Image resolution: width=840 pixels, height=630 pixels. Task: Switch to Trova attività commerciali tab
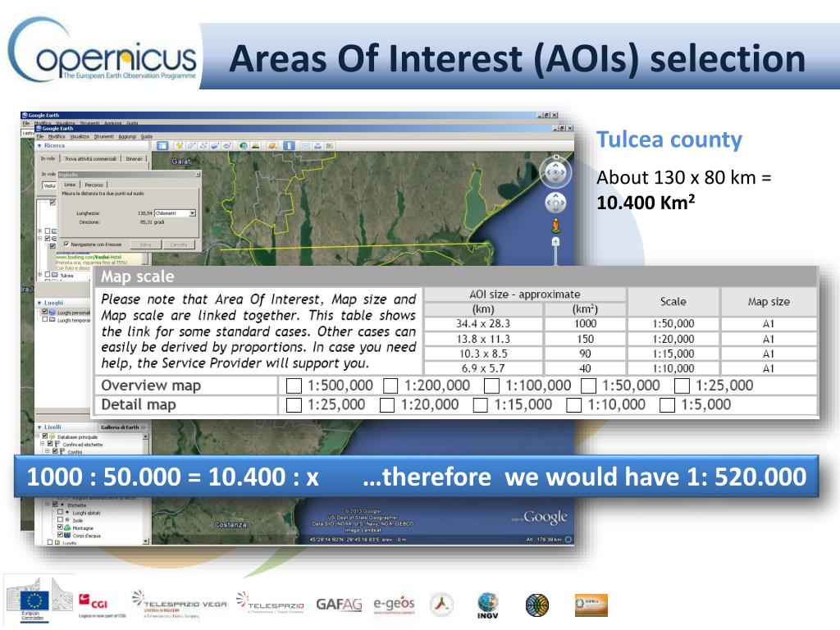(90, 158)
